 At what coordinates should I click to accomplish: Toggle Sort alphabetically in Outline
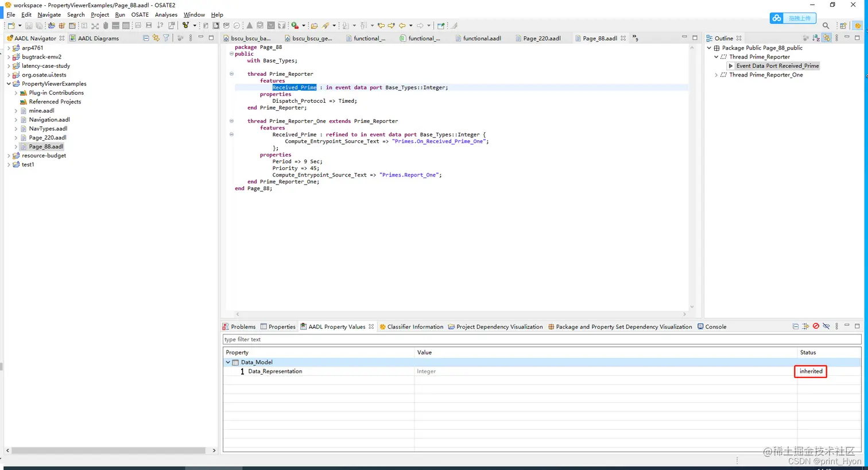816,38
